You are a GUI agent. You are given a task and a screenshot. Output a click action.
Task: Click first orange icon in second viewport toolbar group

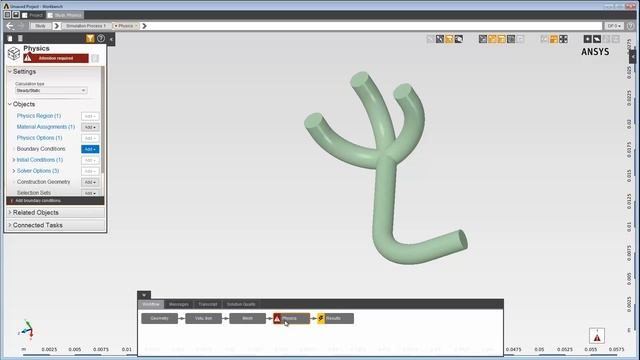492,39
